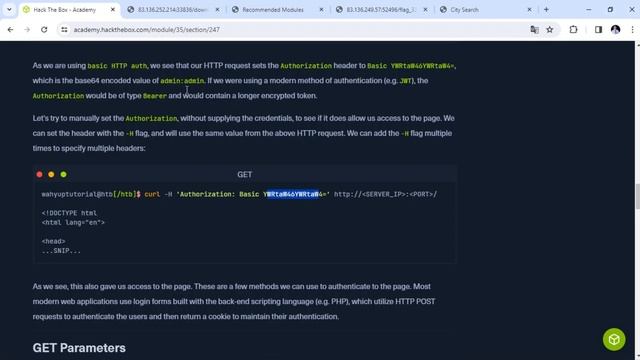Click the green dot in code block header
This screenshot has height=360, width=640.
pyautogui.click(x=63, y=174)
